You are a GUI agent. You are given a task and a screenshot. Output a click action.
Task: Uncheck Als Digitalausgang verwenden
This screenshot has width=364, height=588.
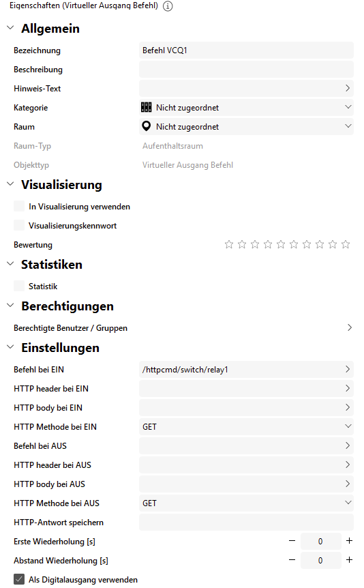[19, 579]
